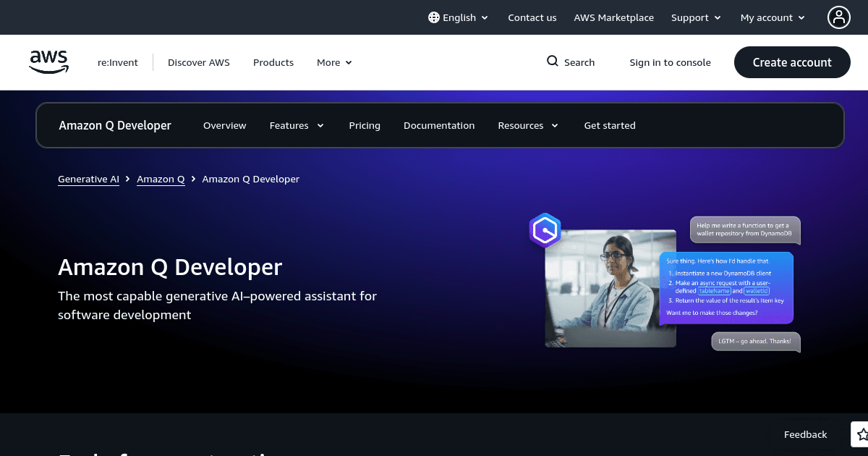The image size is (868, 456).
Task: Follow the Generative AI breadcrumb link
Action: [x=88, y=179]
